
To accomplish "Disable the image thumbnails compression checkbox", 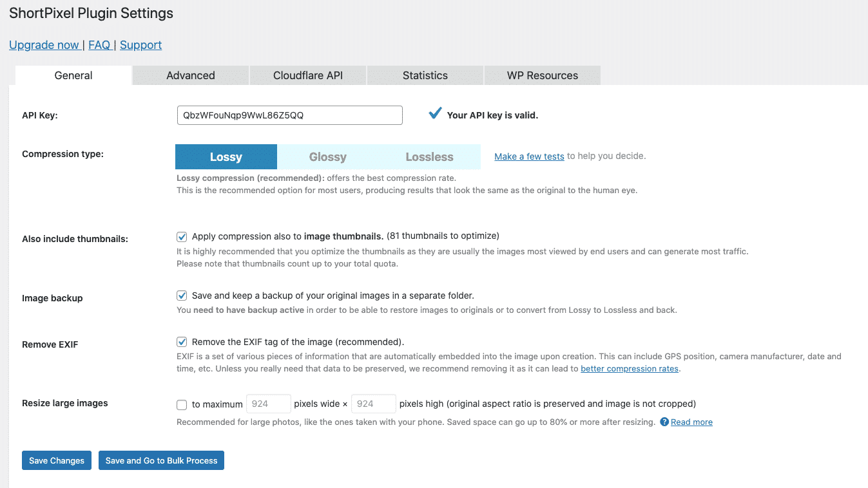I will tap(182, 236).
